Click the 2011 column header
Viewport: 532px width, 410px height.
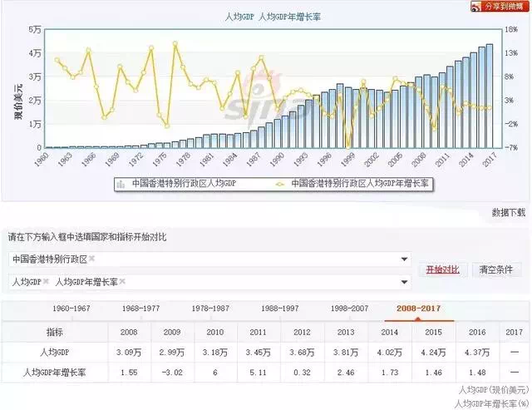pos(259,332)
